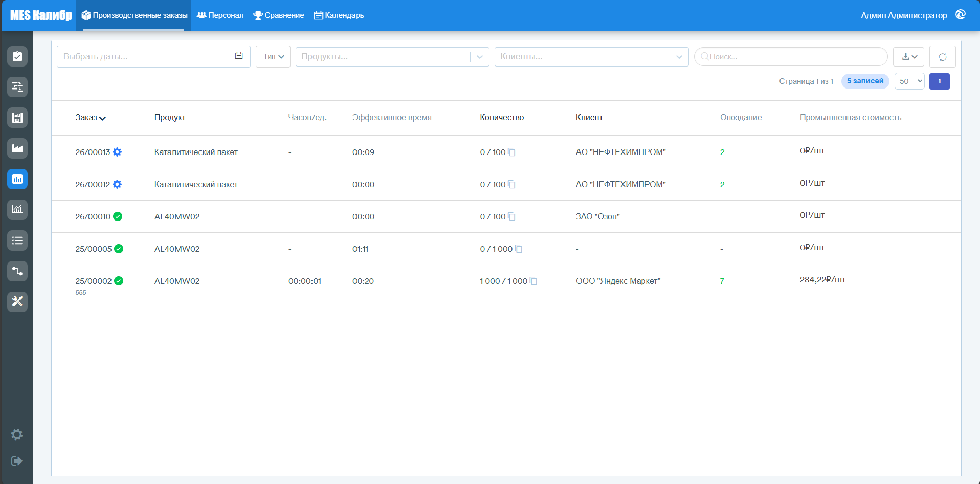This screenshot has height=484, width=980.
Task: Click Продукт column header
Action: point(170,118)
